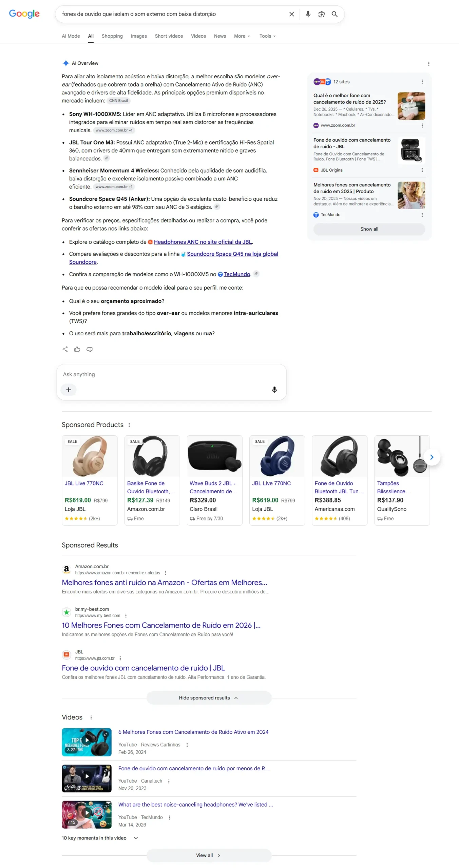The image size is (459, 868).
Task: Open options for the br.my-best.com sponsored result
Action: [126, 616]
